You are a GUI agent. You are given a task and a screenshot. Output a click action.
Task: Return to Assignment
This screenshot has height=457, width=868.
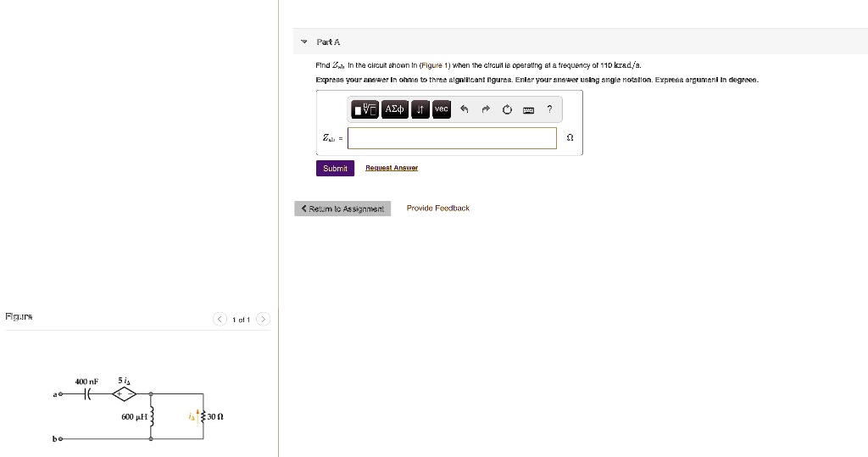tap(342, 209)
